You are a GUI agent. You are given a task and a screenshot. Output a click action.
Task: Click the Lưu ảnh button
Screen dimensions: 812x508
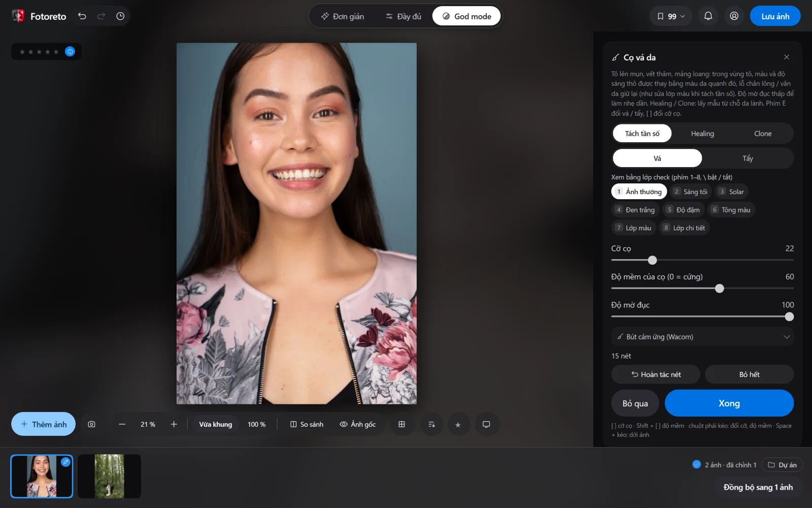pyautogui.click(x=775, y=16)
